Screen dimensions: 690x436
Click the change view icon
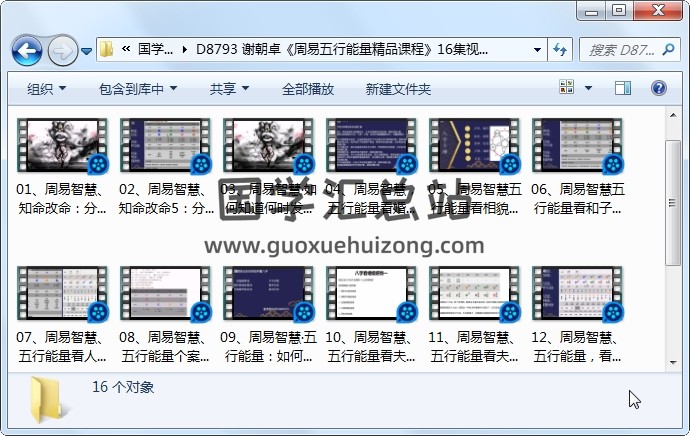pyautogui.click(x=566, y=89)
